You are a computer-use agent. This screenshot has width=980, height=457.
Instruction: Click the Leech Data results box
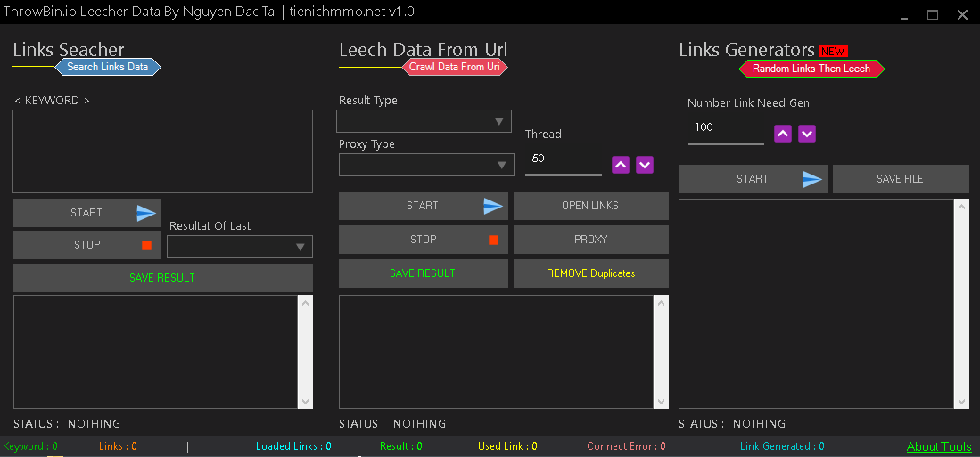click(497, 352)
